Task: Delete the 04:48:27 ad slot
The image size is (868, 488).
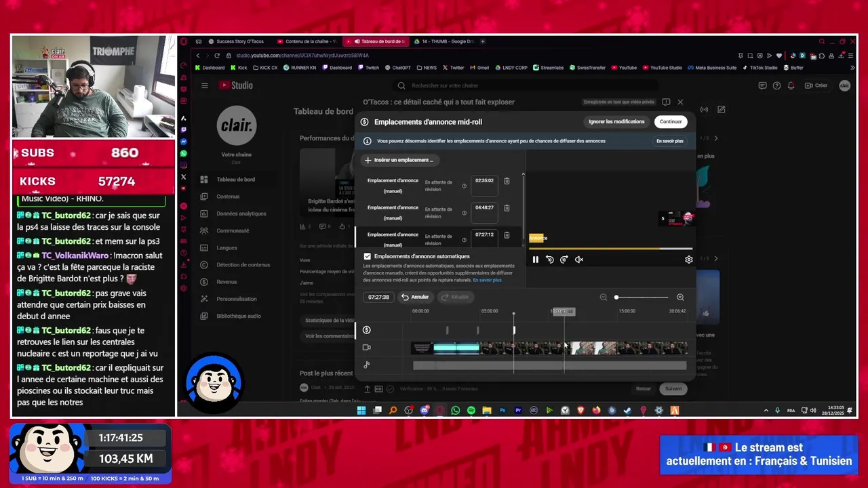Action: point(507,208)
